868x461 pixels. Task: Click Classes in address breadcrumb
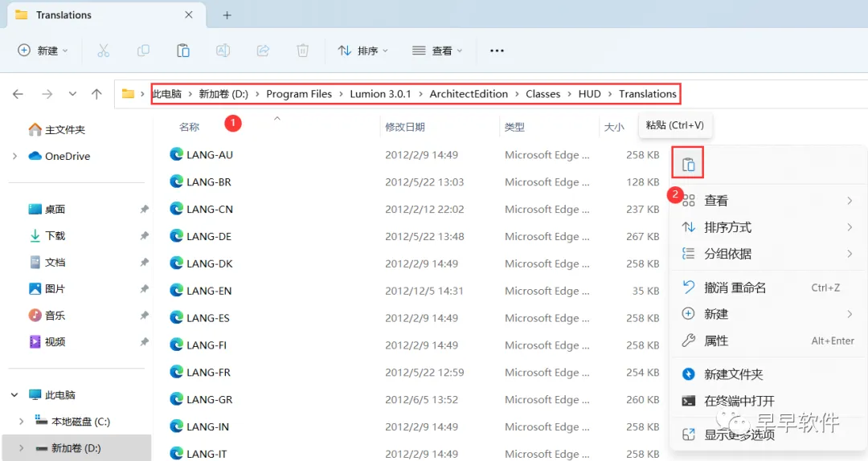coord(543,94)
